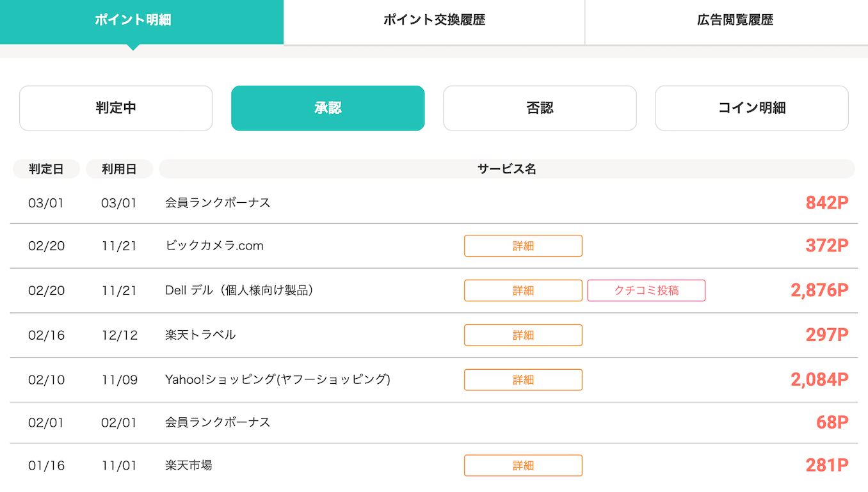Open 詳細 for 楽天トラベル

coord(523,335)
